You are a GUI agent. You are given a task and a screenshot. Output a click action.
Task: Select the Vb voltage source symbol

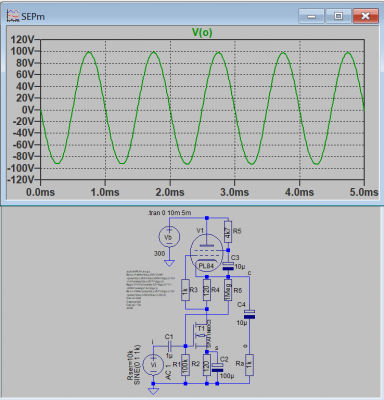tap(169, 237)
